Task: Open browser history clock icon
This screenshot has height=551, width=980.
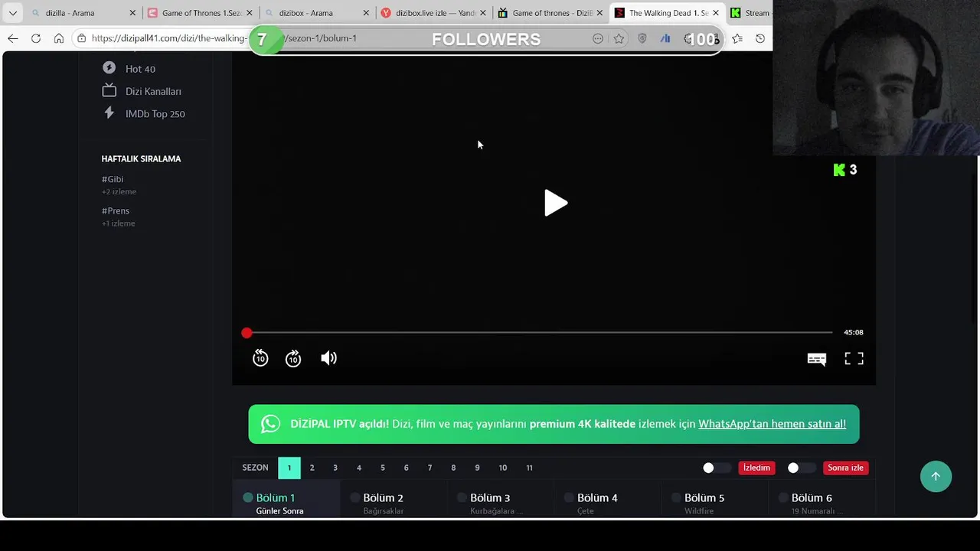Action: (760, 38)
